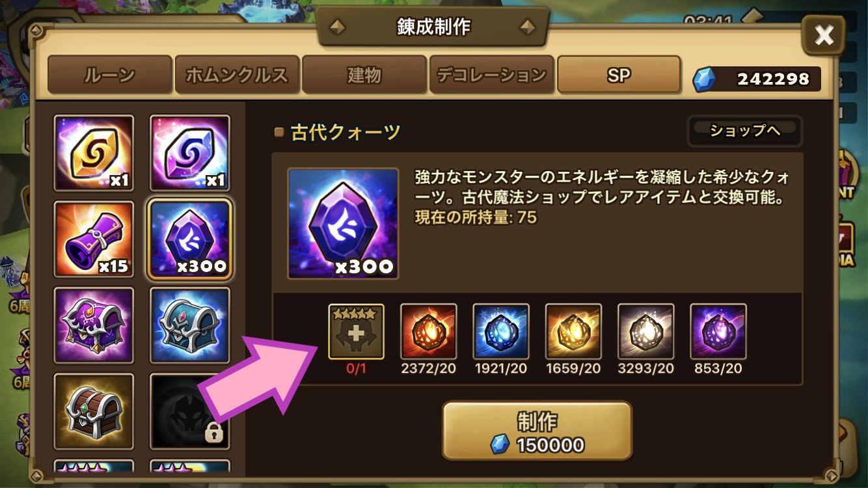Viewport: 868px width, 488px height.
Task: Select the golden brown treasure chest item
Action: [94, 411]
